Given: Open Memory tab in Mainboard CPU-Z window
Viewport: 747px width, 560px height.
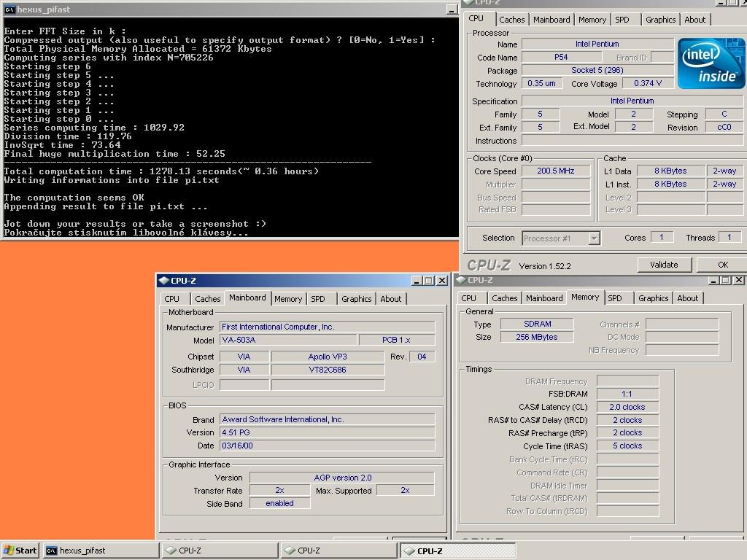Looking at the screenshot, I should (x=287, y=298).
